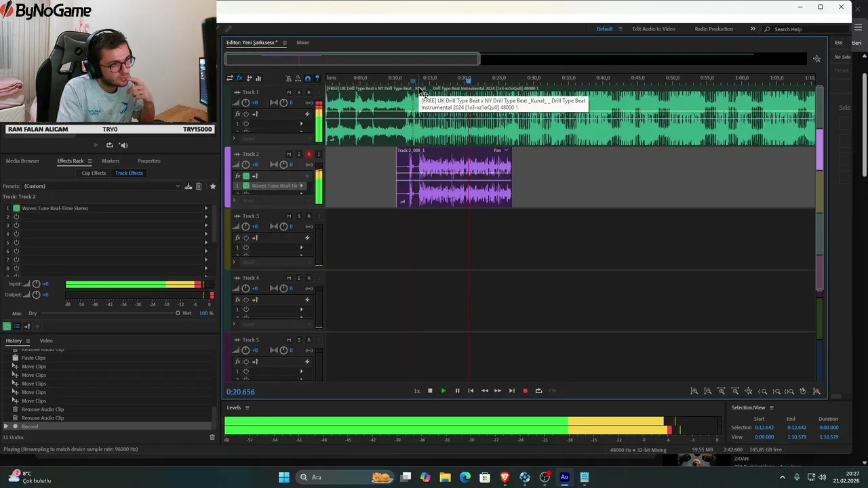Image resolution: width=868 pixels, height=488 pixels.
Task: Solo Track 1
Action: [x=298, y=92]
